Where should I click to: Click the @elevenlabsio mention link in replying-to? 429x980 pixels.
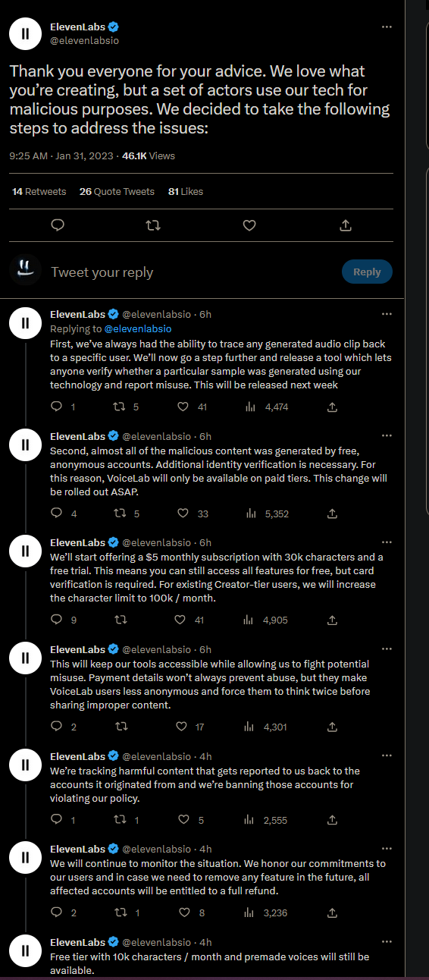click(x=137, y=328)
